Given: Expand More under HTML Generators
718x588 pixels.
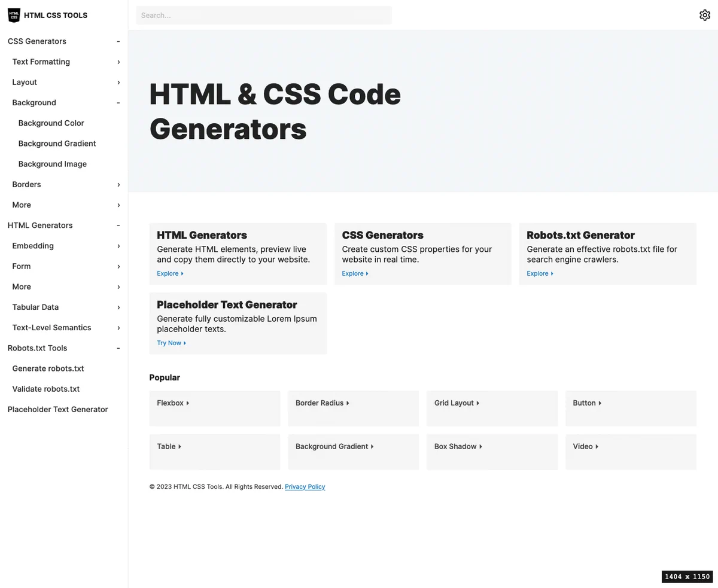Looking at the screenshot, I should coord(118,287).
